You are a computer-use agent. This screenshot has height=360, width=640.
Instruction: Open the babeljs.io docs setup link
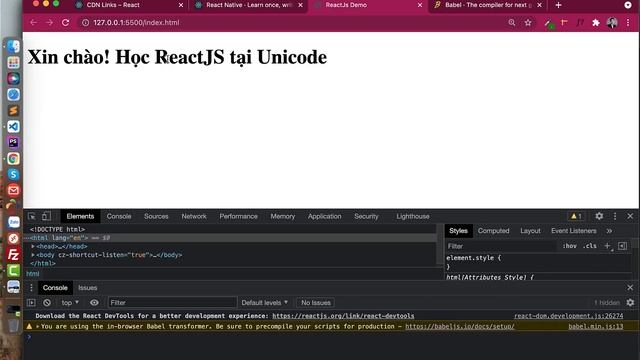460,326
